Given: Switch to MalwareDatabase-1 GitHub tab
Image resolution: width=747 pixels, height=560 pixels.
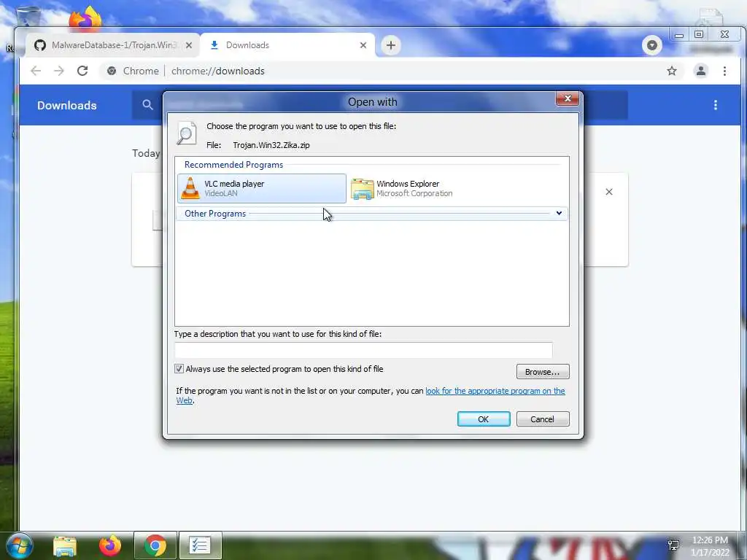Looking at the screenshot, I should pos(113,45).
